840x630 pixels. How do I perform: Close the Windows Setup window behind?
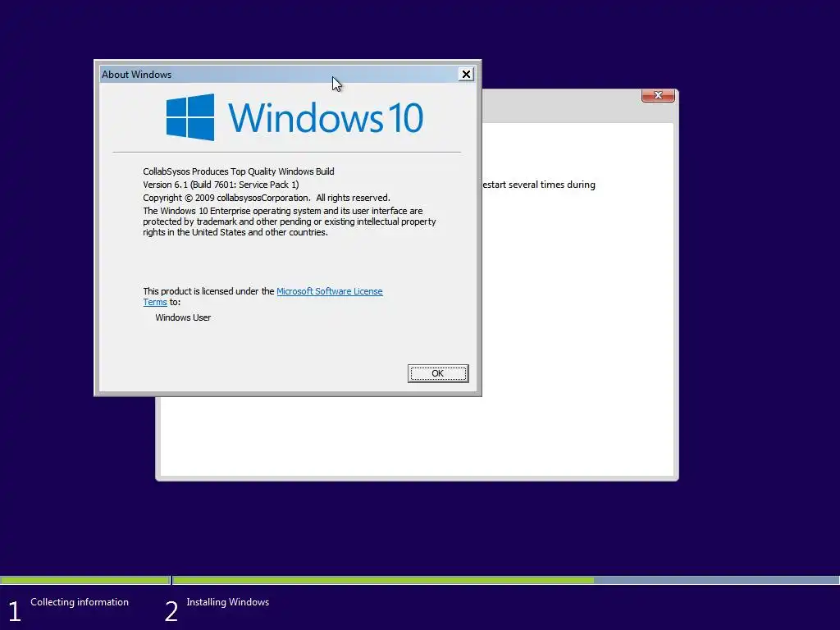pos(658,95)
